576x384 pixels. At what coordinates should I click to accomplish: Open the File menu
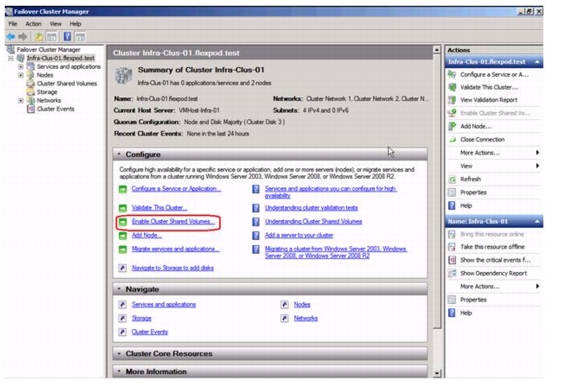pyautogui.click(x=13, y=24)
